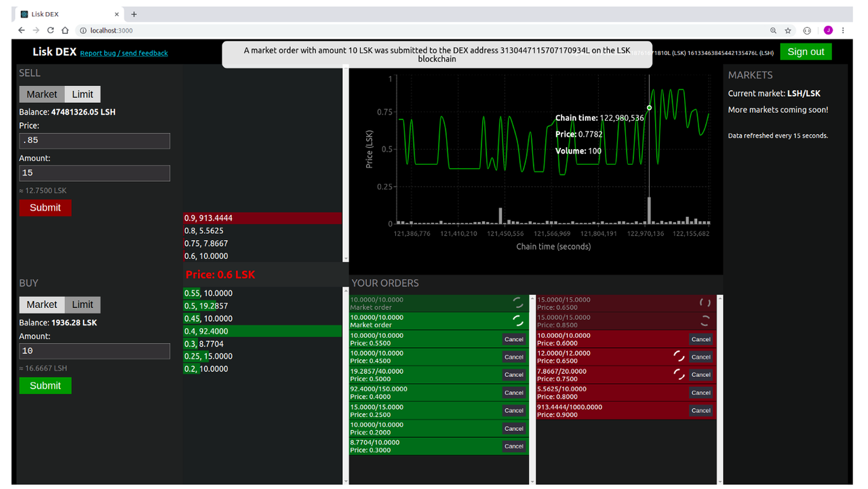Submit the sell order with the red button
This screenshot has width=868, height=489.
(x=45, y=208)
